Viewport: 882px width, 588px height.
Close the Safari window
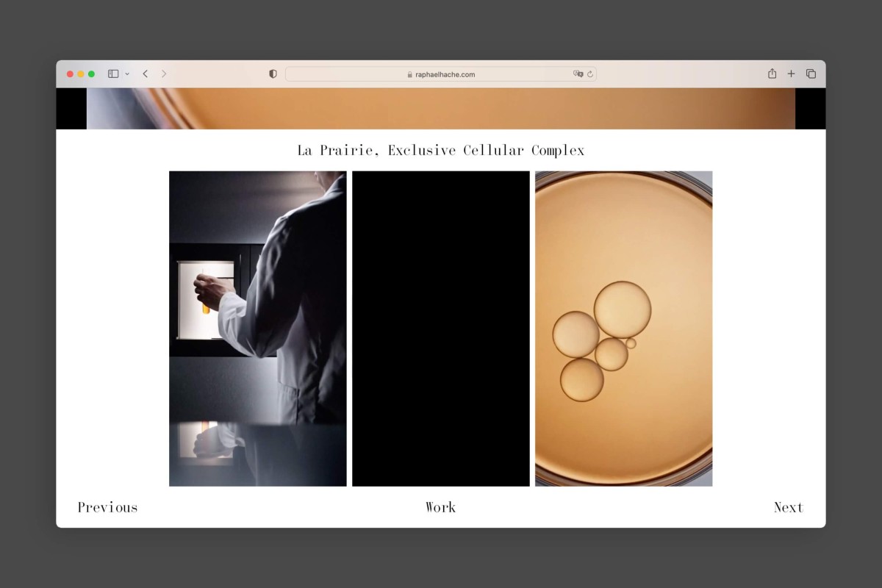71,74
